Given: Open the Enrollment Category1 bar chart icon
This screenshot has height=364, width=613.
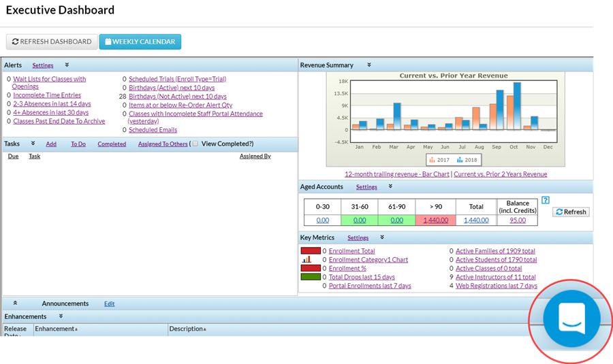Looking at the screenshot, I should click(x=307, y=259).
